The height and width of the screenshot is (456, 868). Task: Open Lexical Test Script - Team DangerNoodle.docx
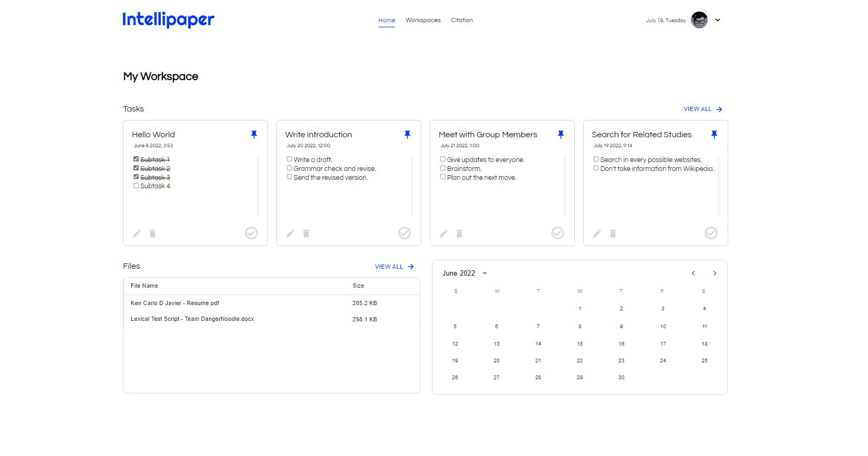pos(192,319)
